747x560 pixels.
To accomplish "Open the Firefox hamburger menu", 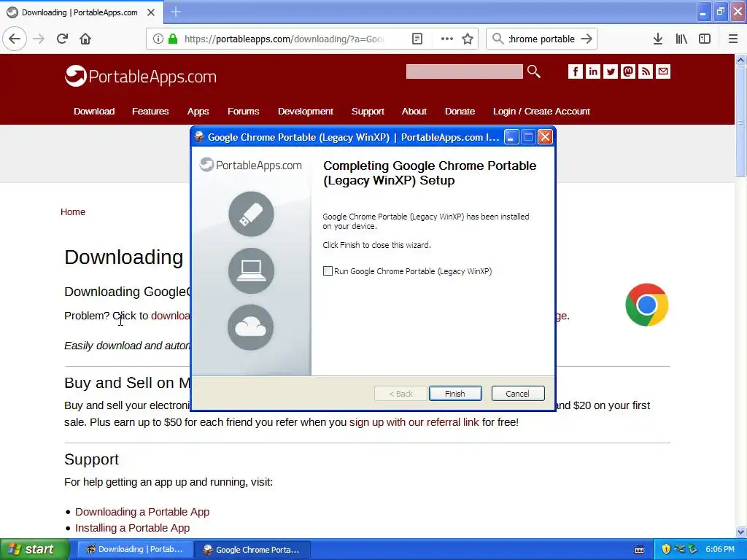I will coord(733,39).
